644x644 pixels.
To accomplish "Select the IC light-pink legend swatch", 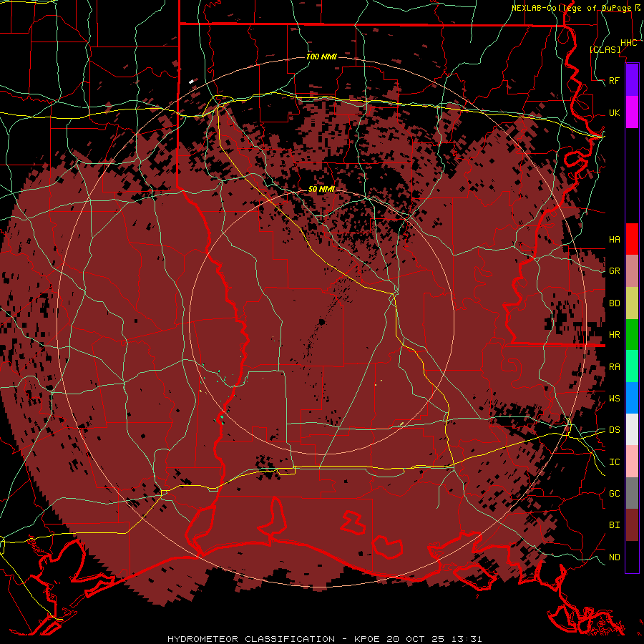I will point(632,462).
